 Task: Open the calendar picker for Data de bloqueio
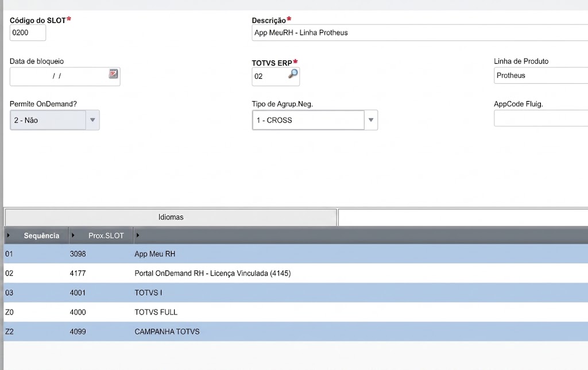113,74
